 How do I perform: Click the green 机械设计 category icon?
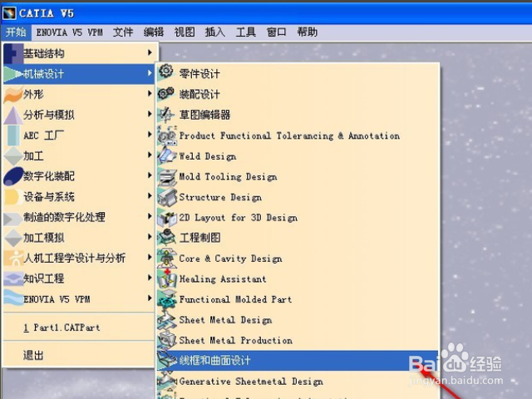pyautogui.click(x=13, y=74)
